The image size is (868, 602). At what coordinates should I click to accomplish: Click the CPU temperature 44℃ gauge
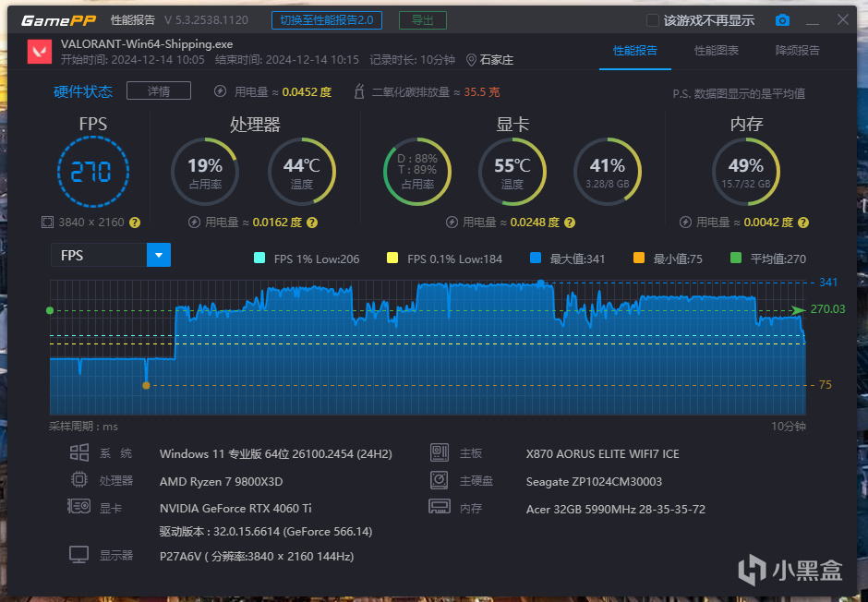tap(302, 172)
